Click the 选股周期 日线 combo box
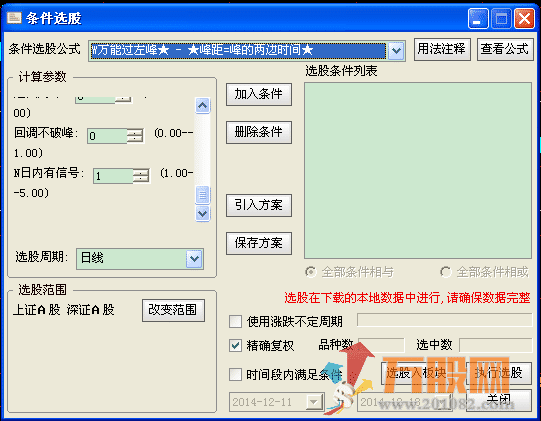The image size is (541, 421). tap(140, 258)
